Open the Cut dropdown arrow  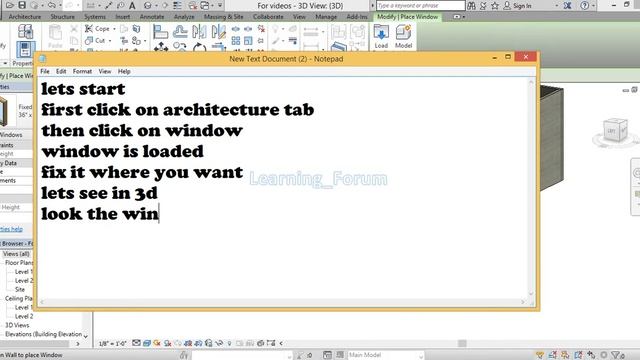click(x=110, y=41)
